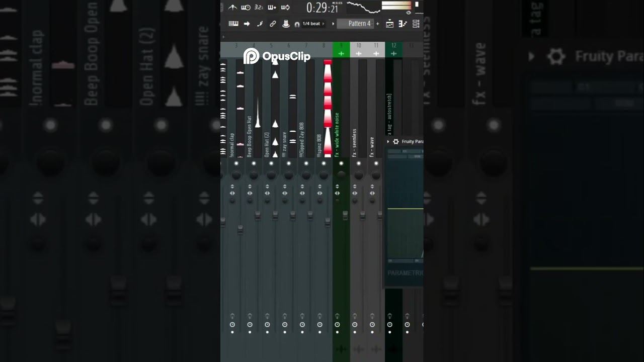The image size is (644, 362).
Task: Click the small arrow left of Pattern 4
Action: (333, 24)
